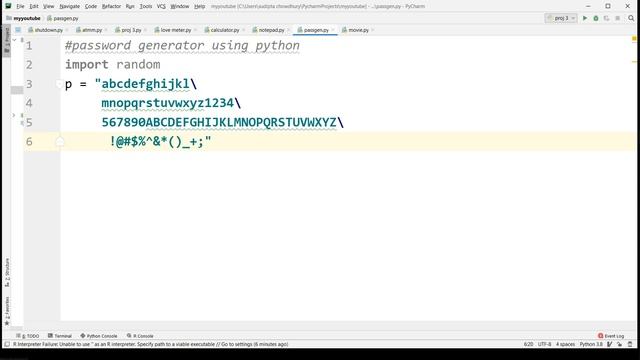Open the Python Console tool window
640x360 pixels.
99,336
